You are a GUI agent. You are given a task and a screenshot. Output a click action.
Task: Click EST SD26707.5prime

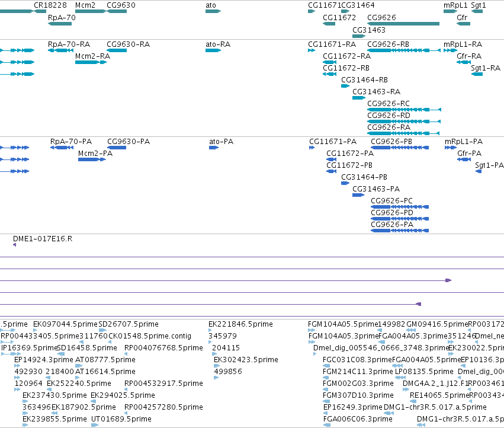pos(129,324)
